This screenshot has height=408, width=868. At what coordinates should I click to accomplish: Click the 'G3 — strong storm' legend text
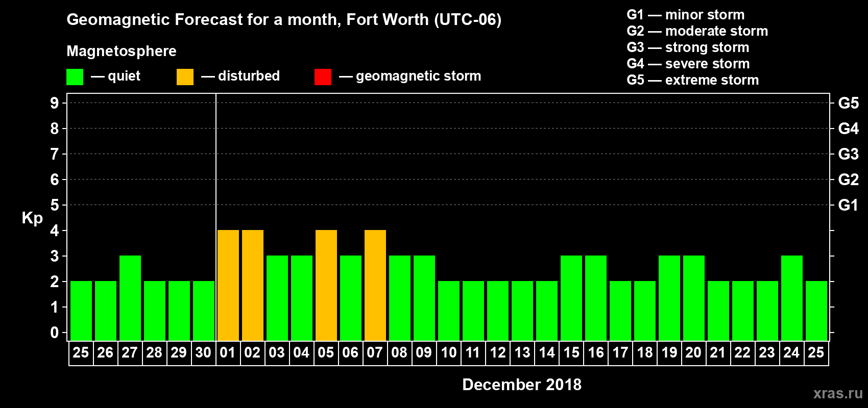pyautogui.click(x=688, y=47)
